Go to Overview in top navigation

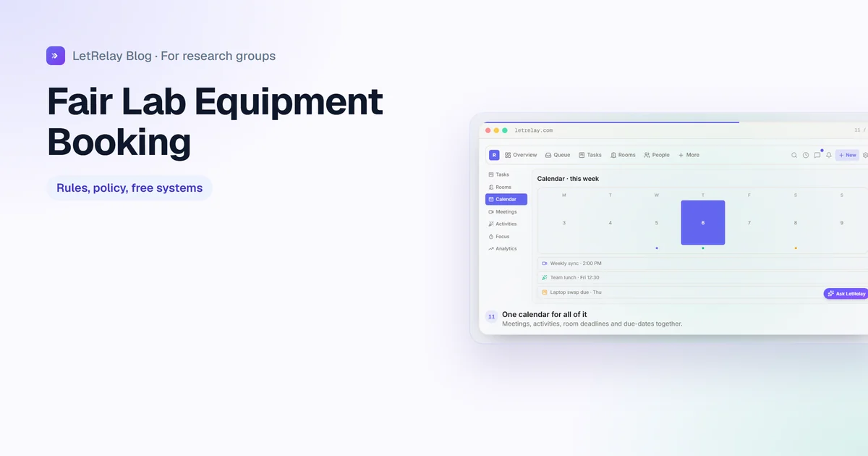[x=521, y=155]
